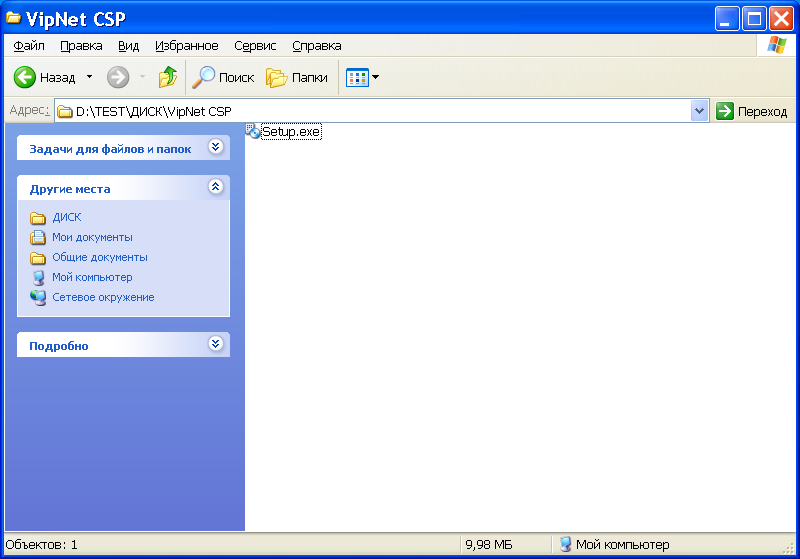
Task: Click the Windows flag logo icon
Action: 777,45
